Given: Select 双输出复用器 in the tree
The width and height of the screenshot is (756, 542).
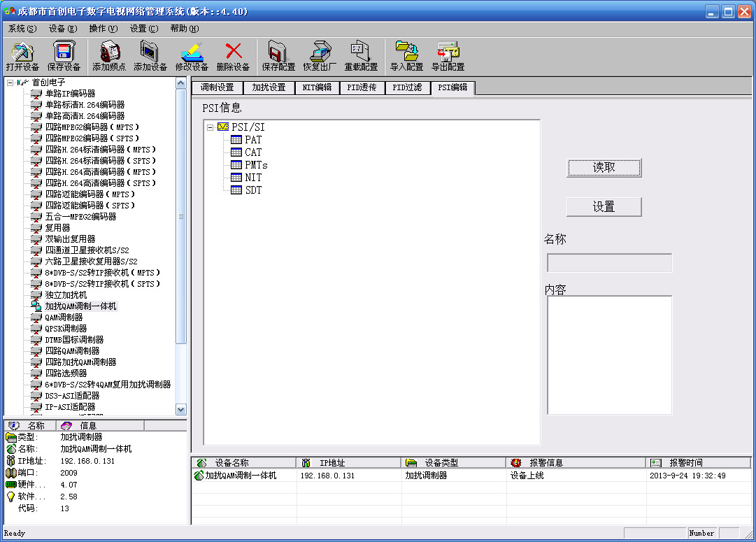Looking at the screenshot, I should coord(70,238).
